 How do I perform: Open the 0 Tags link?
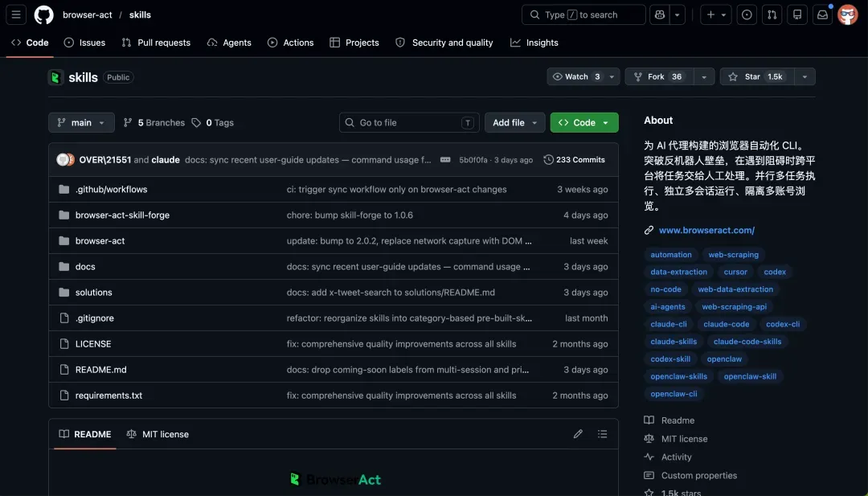tap(212, 123)
